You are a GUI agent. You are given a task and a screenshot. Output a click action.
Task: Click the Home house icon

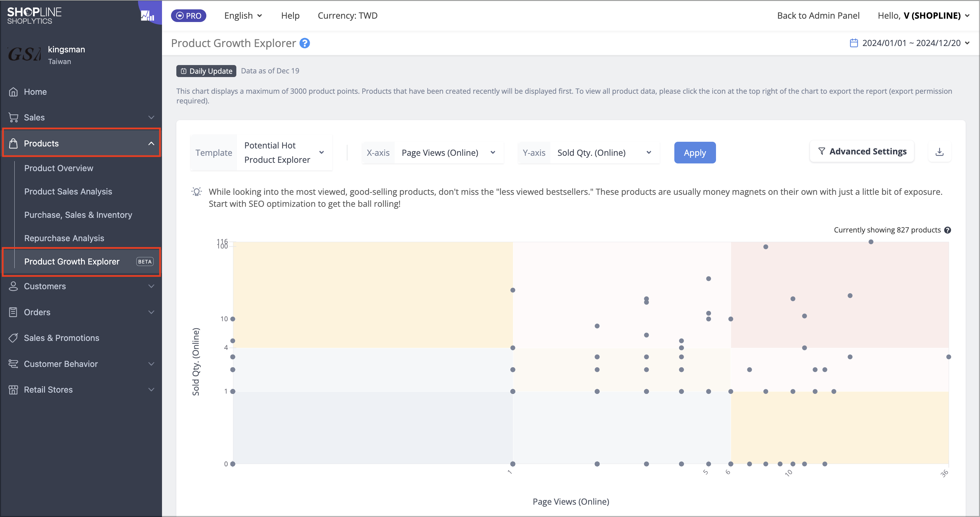13,92
